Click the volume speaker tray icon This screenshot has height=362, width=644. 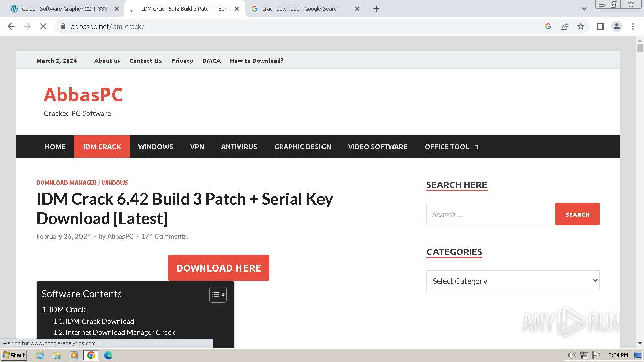[x=572, y=355]
